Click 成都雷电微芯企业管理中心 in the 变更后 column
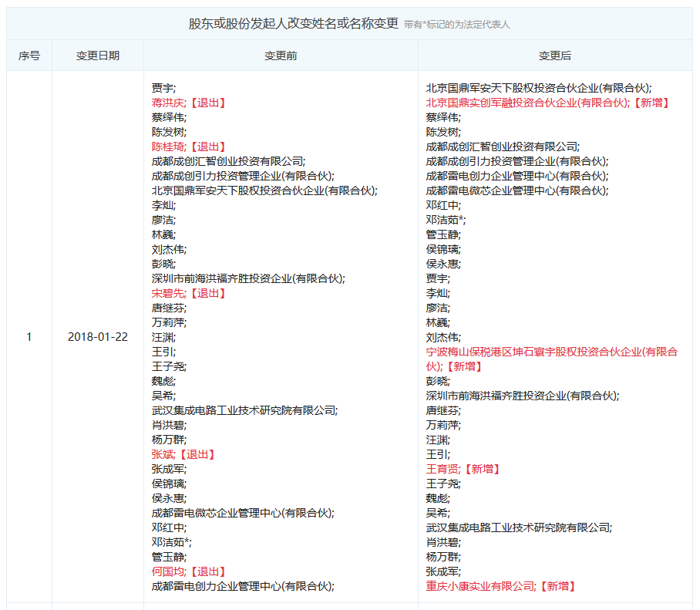 click(517, 190)
